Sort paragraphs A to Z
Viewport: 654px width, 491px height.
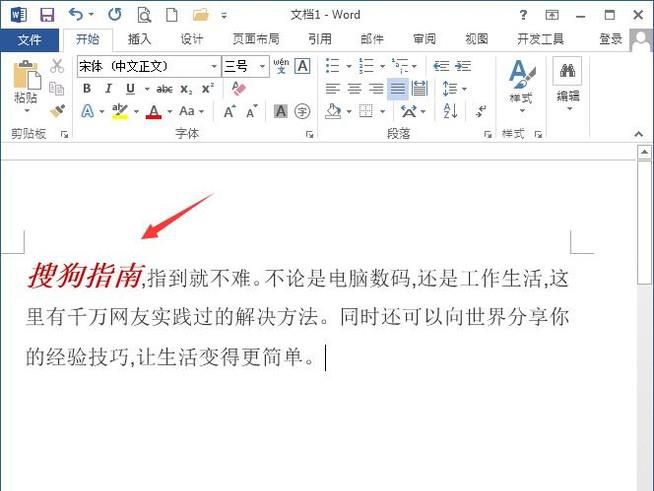[x=450, y=111]
